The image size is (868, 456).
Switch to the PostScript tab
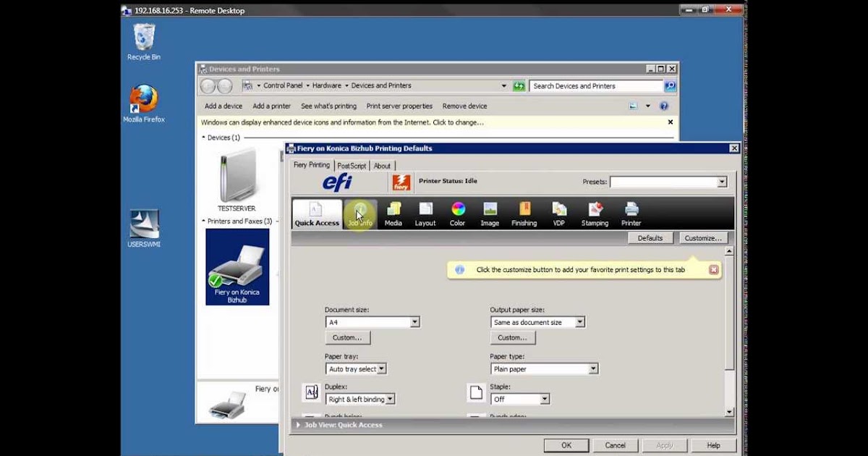point(352,166)
